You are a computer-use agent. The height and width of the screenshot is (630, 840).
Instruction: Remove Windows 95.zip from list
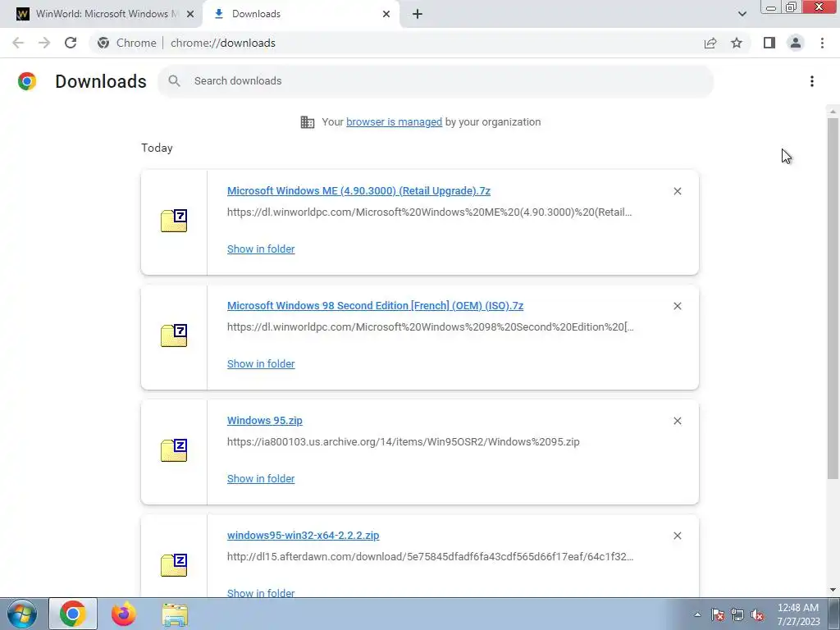(677, 421)
